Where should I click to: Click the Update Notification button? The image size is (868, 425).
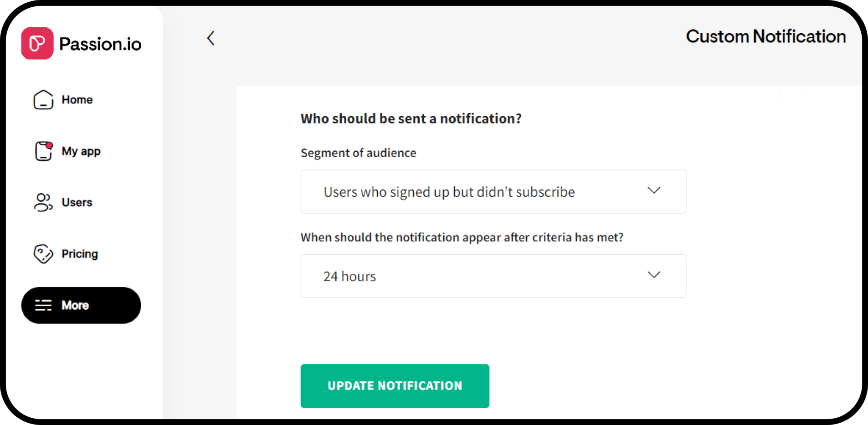click(x=395, y=386)
